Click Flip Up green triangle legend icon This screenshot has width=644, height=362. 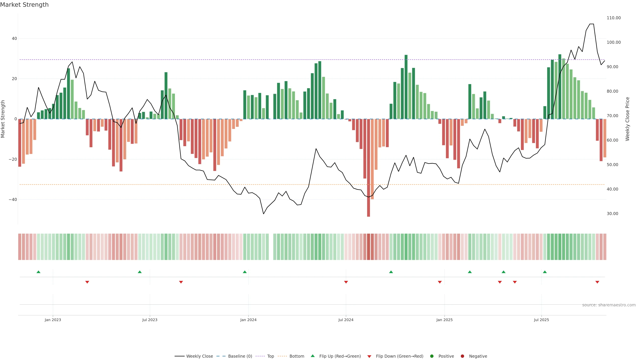[312, 356]
